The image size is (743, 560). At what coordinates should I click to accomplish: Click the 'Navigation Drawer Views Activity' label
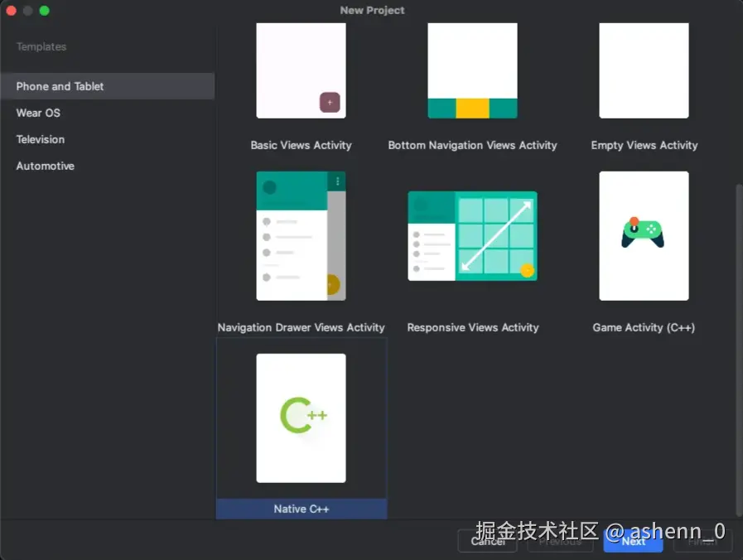coord(301,327)
